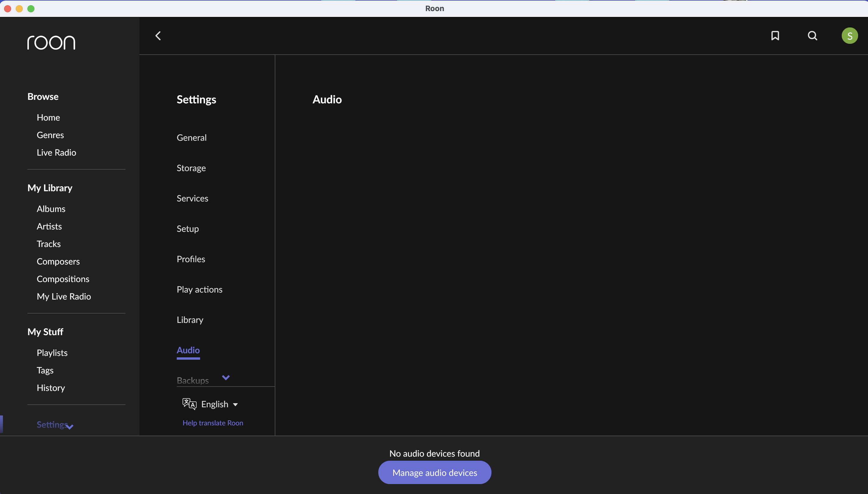Go to Home in sidebar
This screenshot has height=494, width=868.
click(48, 117)
